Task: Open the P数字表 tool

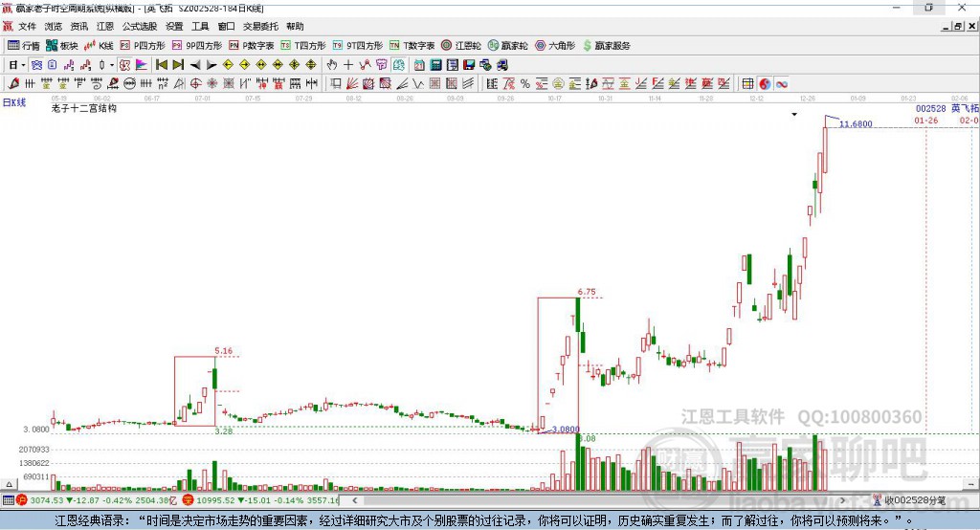Action: 252,46
